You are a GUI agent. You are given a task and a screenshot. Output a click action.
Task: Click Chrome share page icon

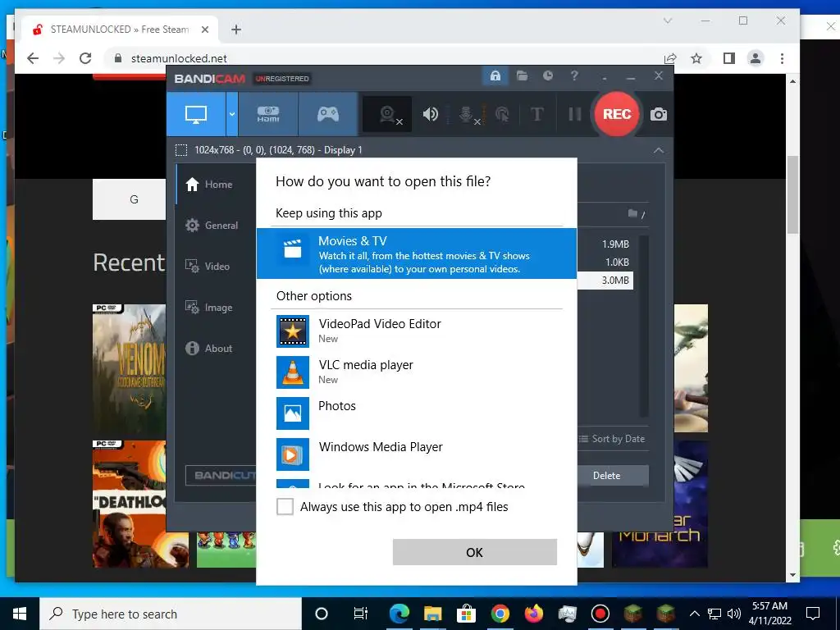pyautogui.click(x=669, y=58)
